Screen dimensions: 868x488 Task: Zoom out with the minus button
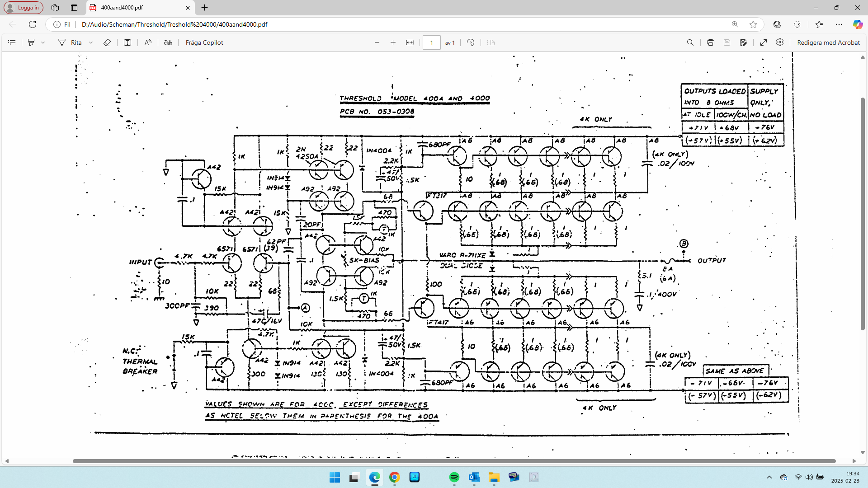[x=377, y=42]
